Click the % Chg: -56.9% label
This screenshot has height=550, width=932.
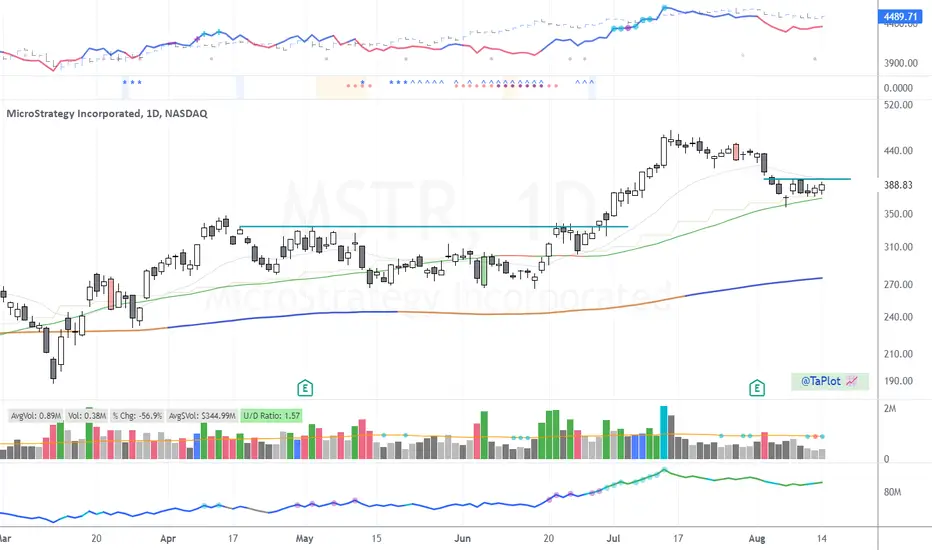coord(137,416)
